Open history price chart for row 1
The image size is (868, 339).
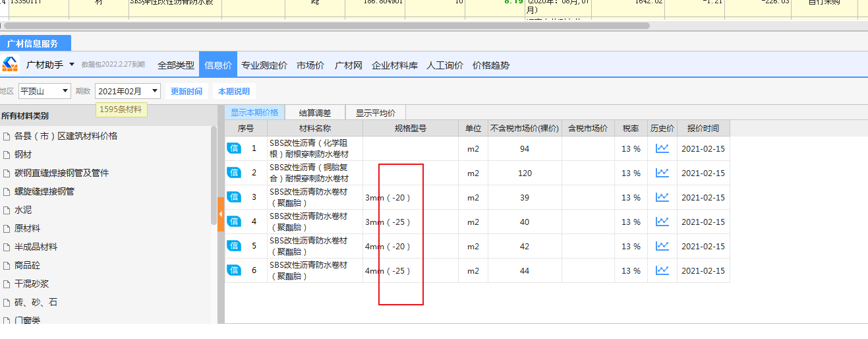pyautogui.click(x=662, y=148)
